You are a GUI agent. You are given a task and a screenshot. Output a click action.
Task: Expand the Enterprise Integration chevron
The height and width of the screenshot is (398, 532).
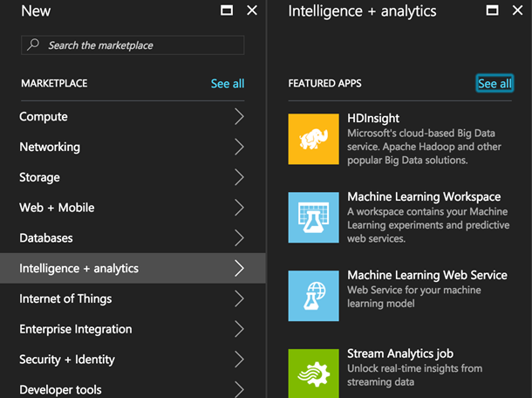(239, 329)
